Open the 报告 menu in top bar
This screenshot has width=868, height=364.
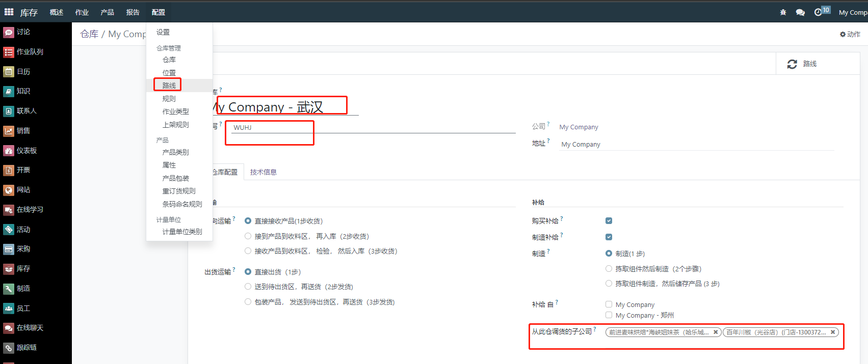133,12
